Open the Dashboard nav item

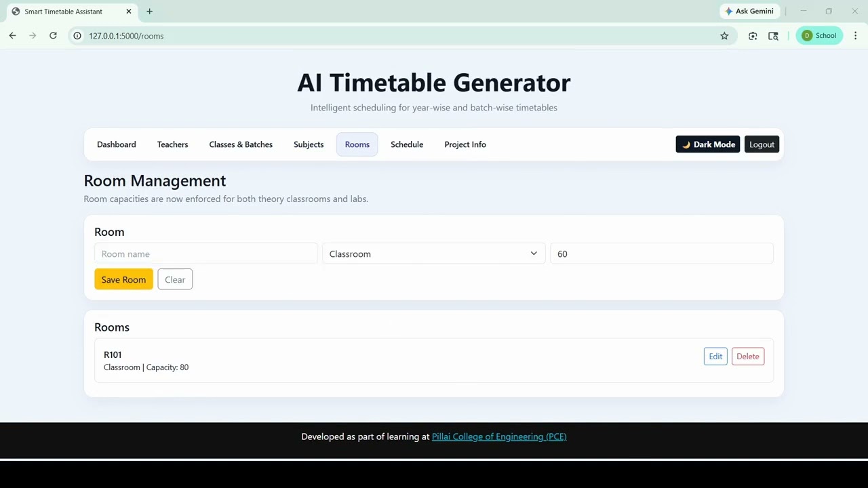pyautogui.click(x=117, y=144)
